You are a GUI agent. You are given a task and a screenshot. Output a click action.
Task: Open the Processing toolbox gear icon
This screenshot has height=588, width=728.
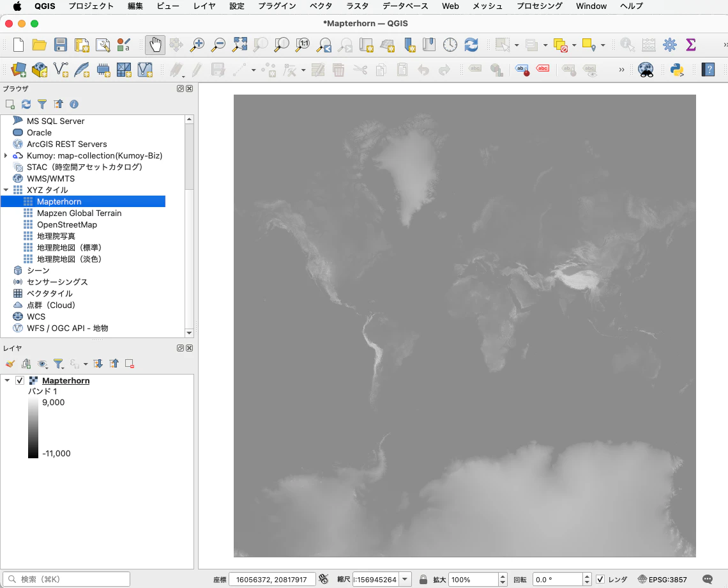[669, 45]
